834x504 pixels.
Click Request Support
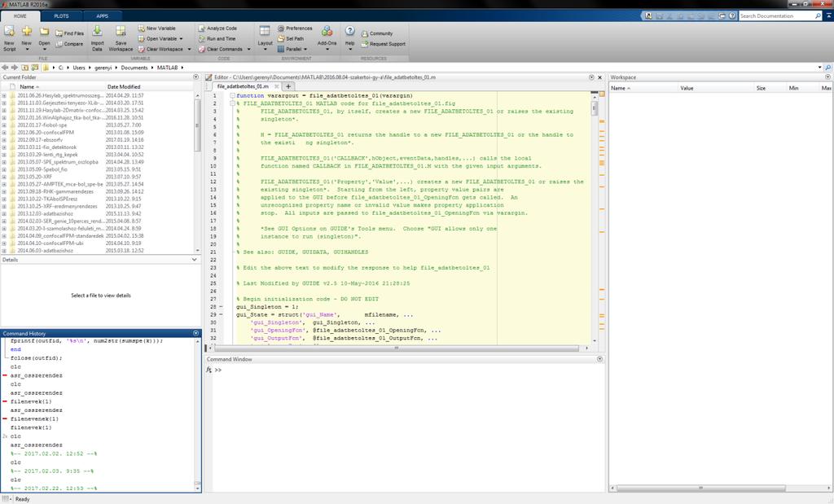pos(384,44)
